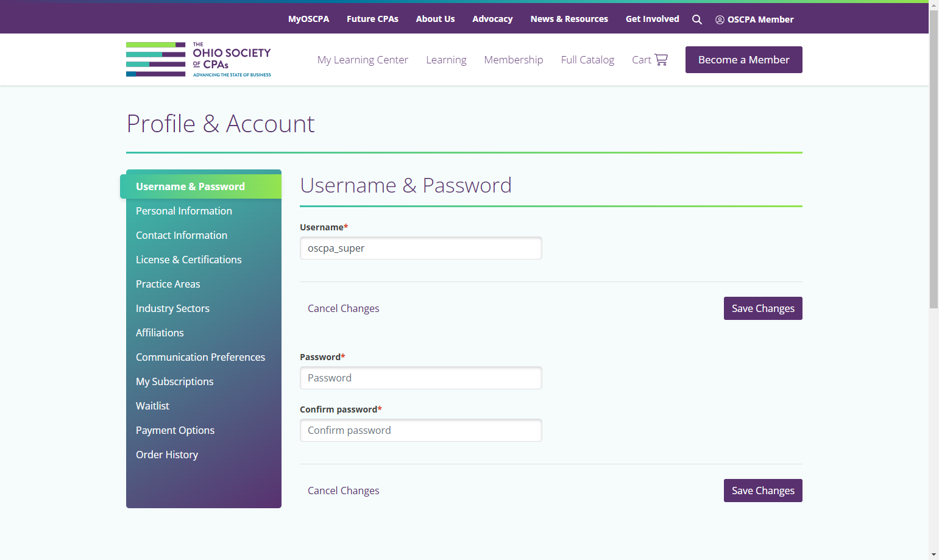Open the News & Resources menu

[569, 19]
